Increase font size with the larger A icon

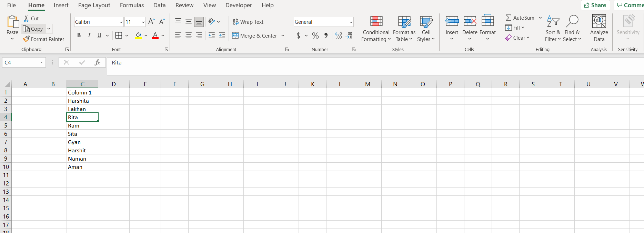click(x=151, y=21)
